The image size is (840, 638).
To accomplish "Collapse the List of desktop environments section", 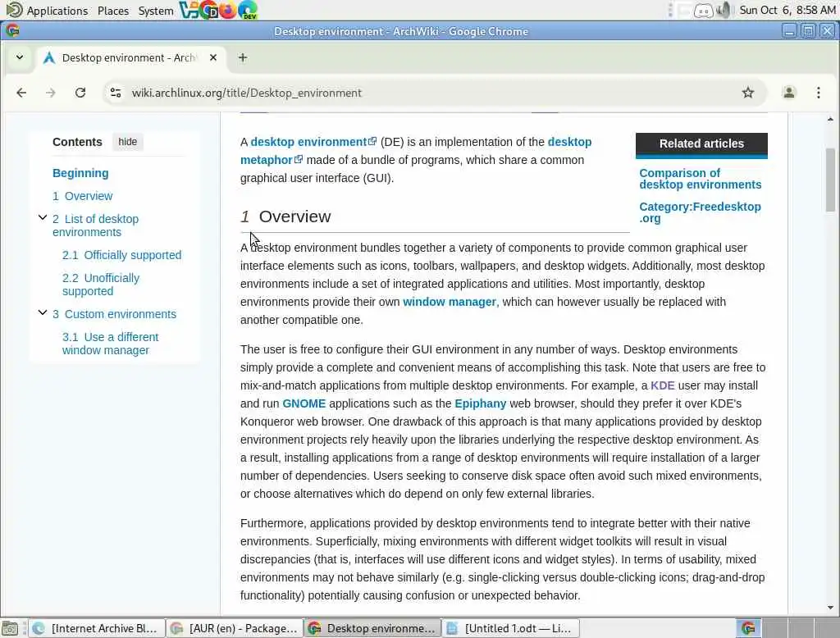I will (x=43, y=217).
